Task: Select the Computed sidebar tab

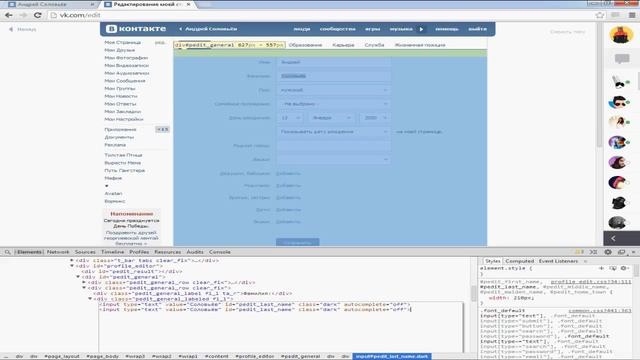Action: point(519,261)
